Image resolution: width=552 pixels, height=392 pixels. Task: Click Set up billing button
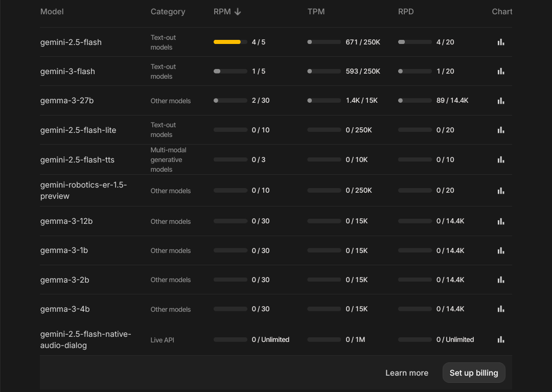pos(474,373)
